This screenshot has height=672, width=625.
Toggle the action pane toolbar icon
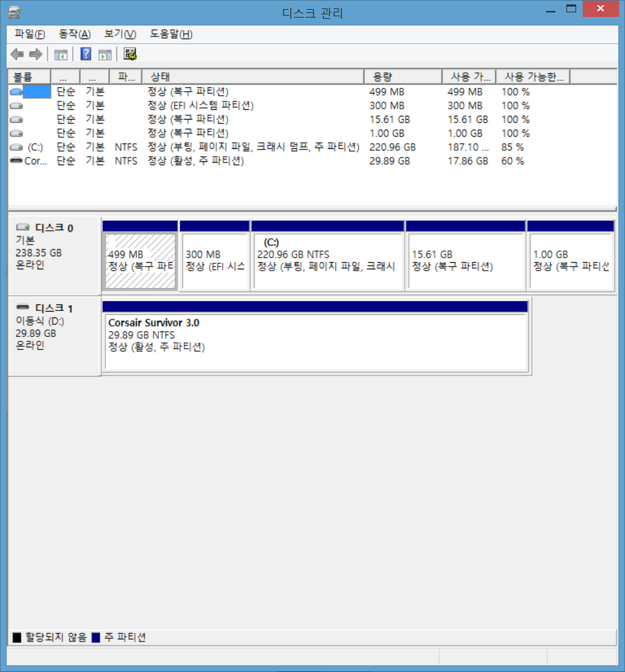point(105,55)
